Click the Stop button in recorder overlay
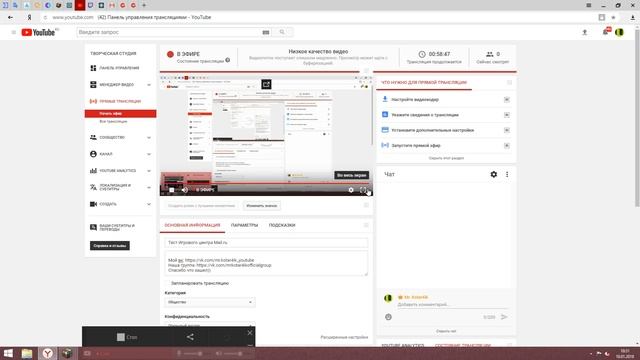 [127, 337]
